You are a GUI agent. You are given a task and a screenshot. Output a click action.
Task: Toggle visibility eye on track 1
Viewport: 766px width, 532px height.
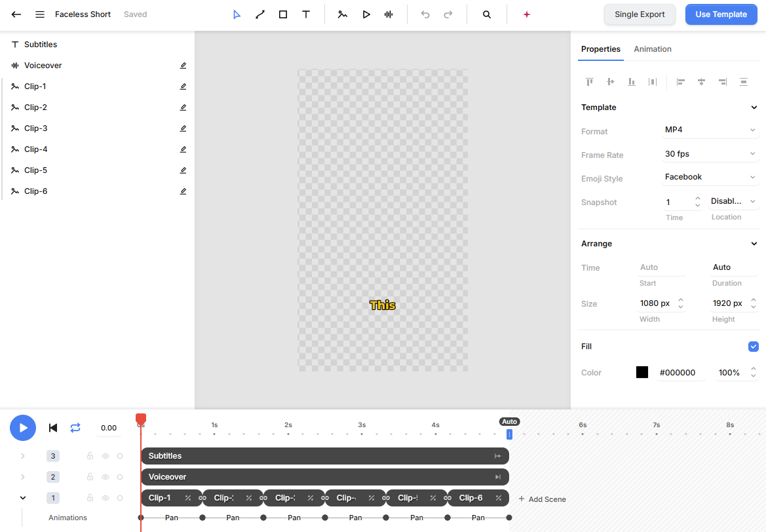pyautogui.click(x=105, y=498)
